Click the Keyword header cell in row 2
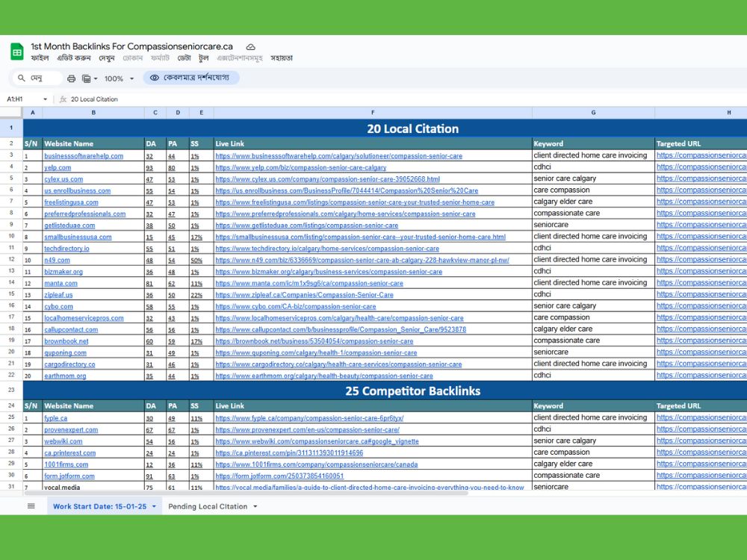The height and width of the screenshot is (560, 747). 593,143
